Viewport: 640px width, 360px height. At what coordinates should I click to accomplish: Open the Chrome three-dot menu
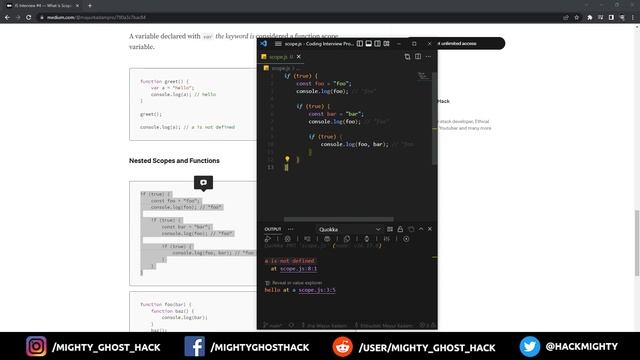(633, 18)
